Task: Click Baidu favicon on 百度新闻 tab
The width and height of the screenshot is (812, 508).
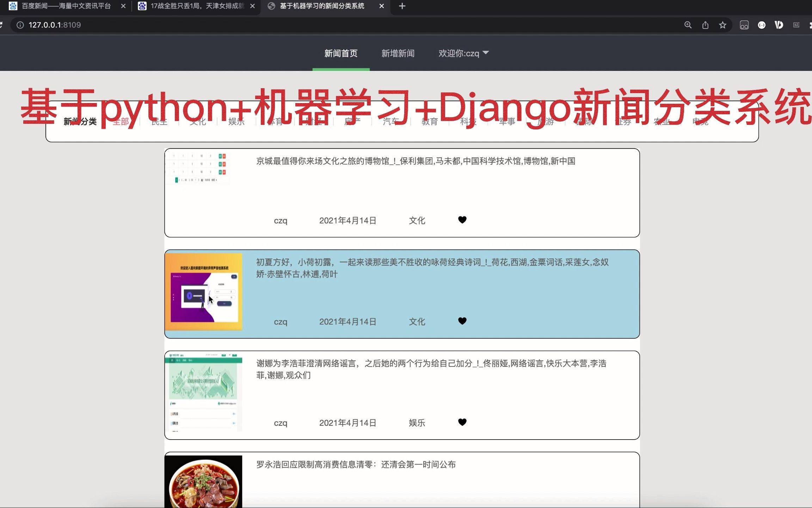Action: [x=13, y=6]
